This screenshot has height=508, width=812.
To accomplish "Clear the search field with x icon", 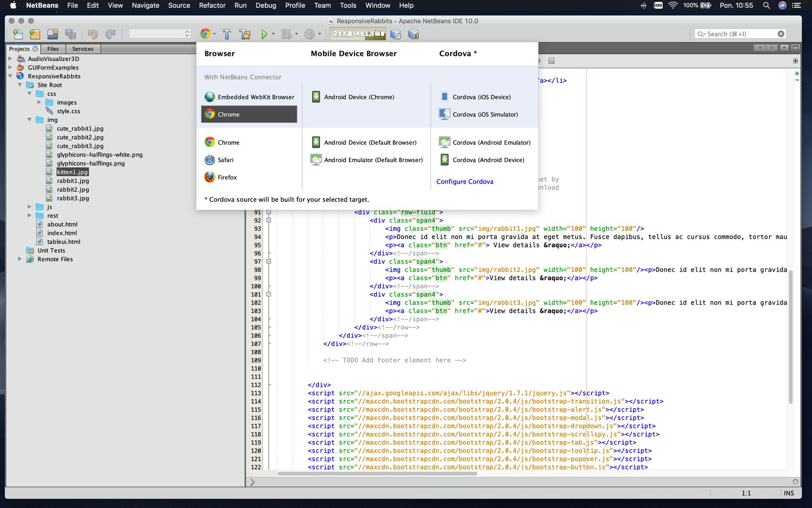I will 781,34.
